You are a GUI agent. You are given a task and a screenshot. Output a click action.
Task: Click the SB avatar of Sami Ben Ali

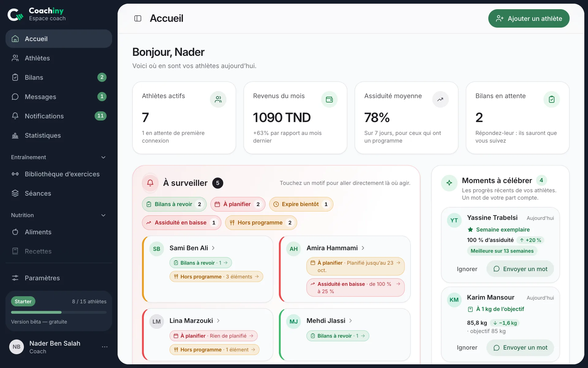[156, 249]
